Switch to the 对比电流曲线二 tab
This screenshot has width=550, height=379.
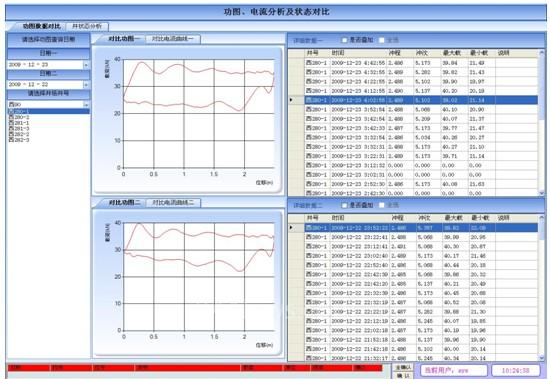pyautogui.click(x=173, y=202)
